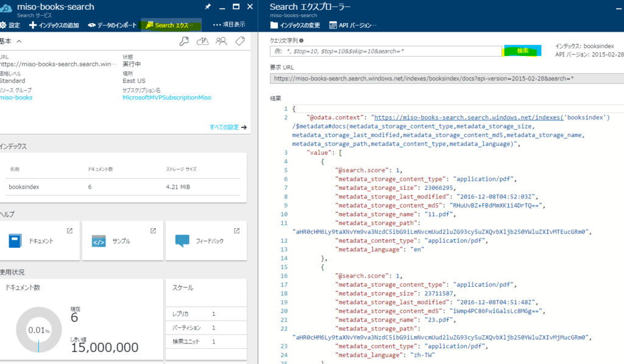Click external link icon on ドキュメント tile
The image size is (624, 364).
click(x=69, y=231)
